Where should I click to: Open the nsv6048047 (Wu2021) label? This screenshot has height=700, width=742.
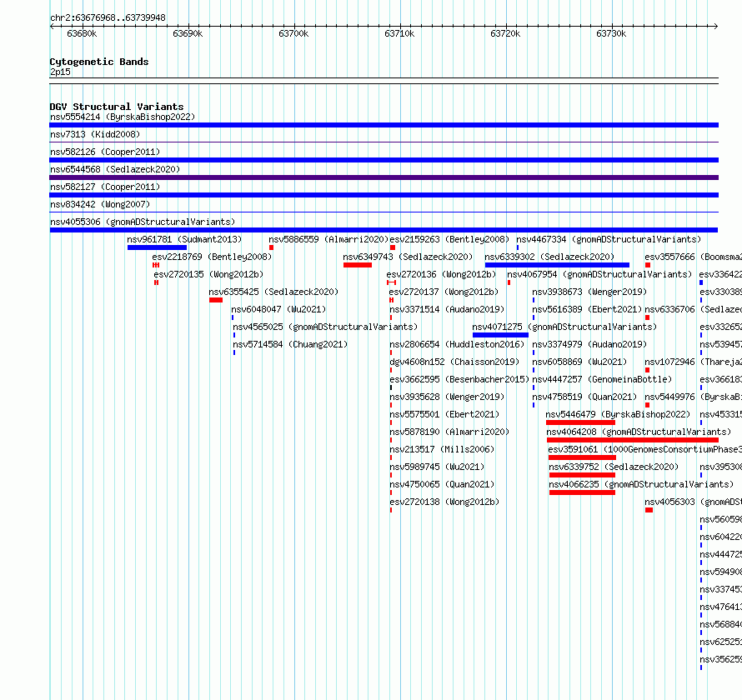(278, 309)
